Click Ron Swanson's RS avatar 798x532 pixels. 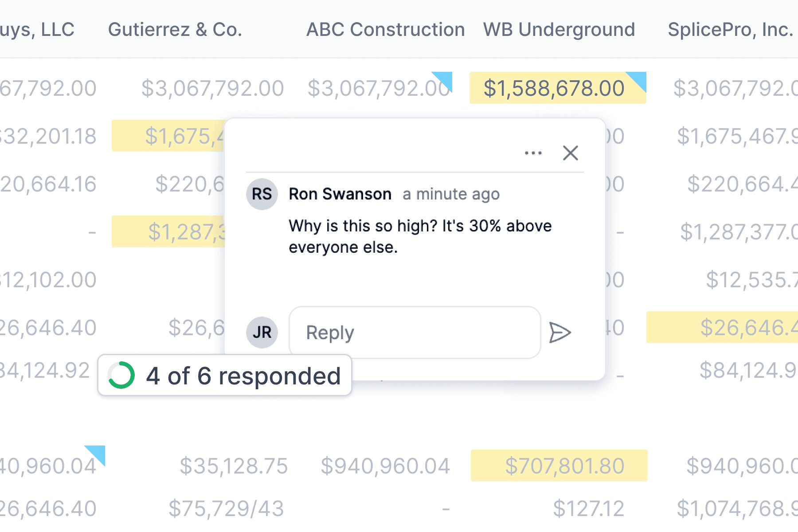(x=262, y=194)
